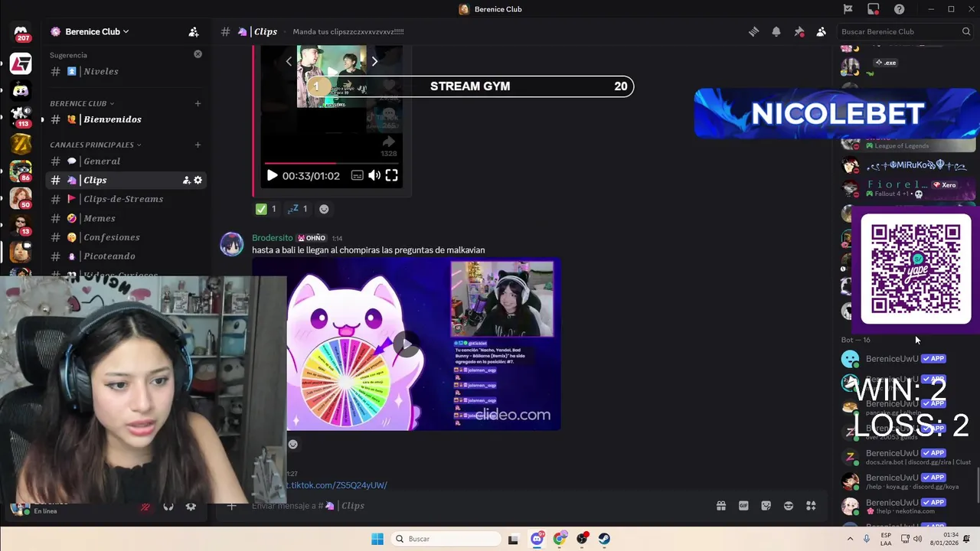This screenshot has height=551, width=980.
Task: Show next media with right chevron
Action: coord(374,61)
